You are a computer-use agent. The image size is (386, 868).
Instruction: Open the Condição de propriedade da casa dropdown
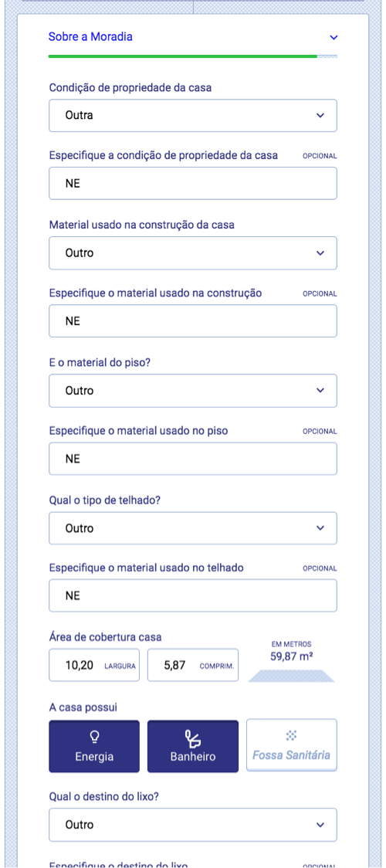coord(192,116)
